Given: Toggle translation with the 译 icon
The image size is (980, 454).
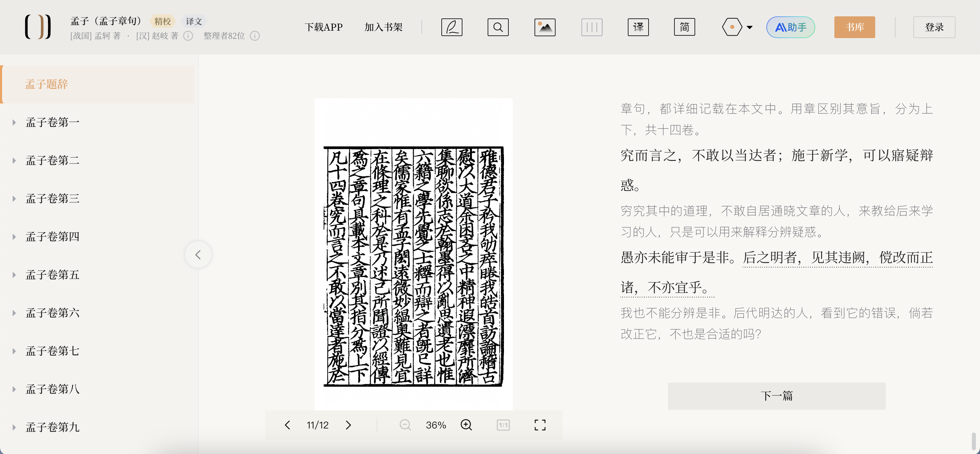Looking at the screenshot, I should click(x=638, y=27).
